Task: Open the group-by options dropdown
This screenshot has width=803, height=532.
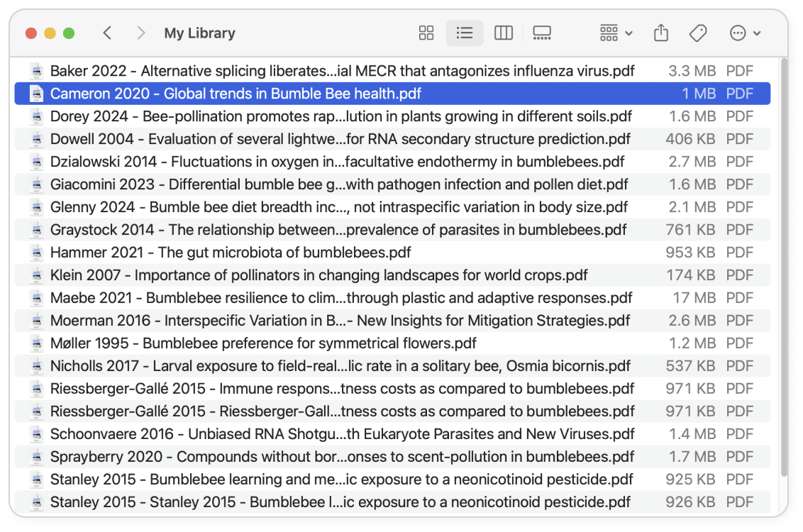Action: 616,33
